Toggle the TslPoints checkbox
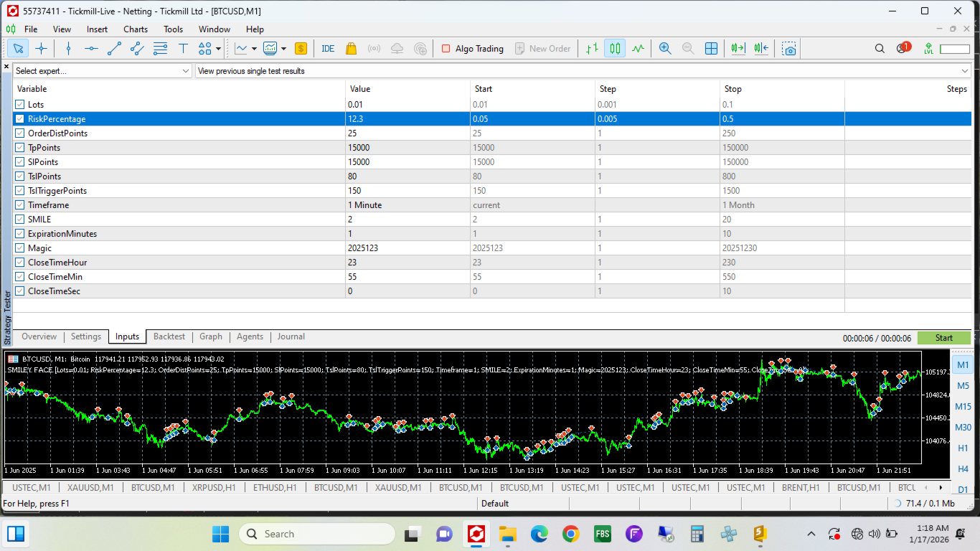980x551 pixels. point(20,176)
